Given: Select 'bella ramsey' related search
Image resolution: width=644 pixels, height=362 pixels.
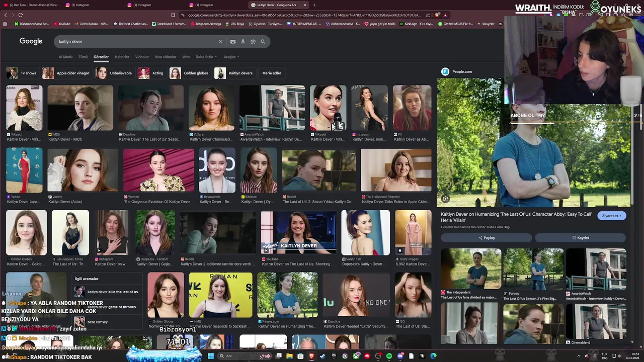Looking at the screenshot, I should (106, 322).
